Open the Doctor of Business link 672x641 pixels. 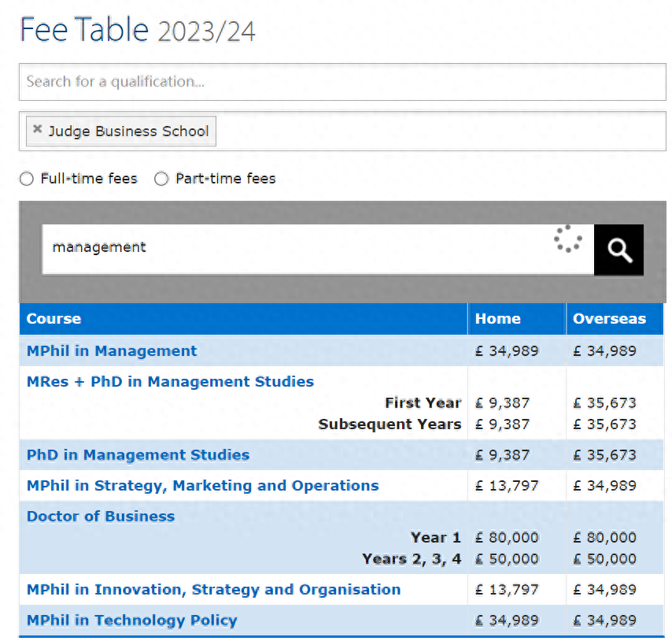pyautogui.click(x=101, y=516)
